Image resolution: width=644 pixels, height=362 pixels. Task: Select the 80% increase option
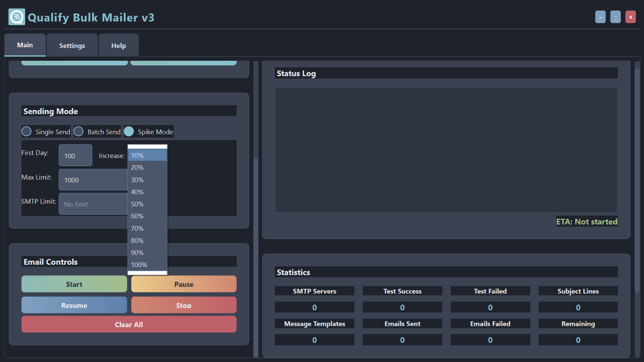point(147,241)
